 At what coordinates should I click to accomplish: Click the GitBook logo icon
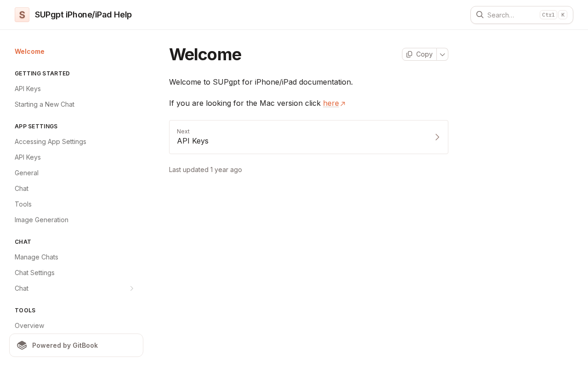(x=22, y=345)
